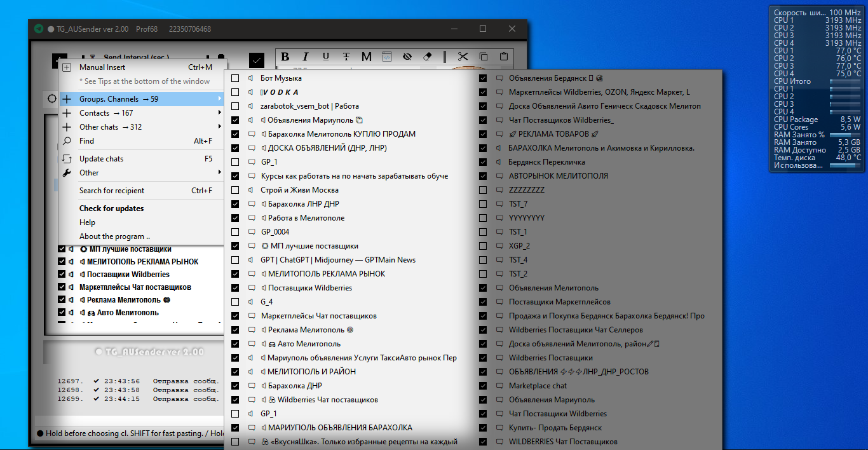Viewport: 868px width, 450px height.
Task: Expand the Contacts → 167 submenu arrow
Action: click(220, 113)
